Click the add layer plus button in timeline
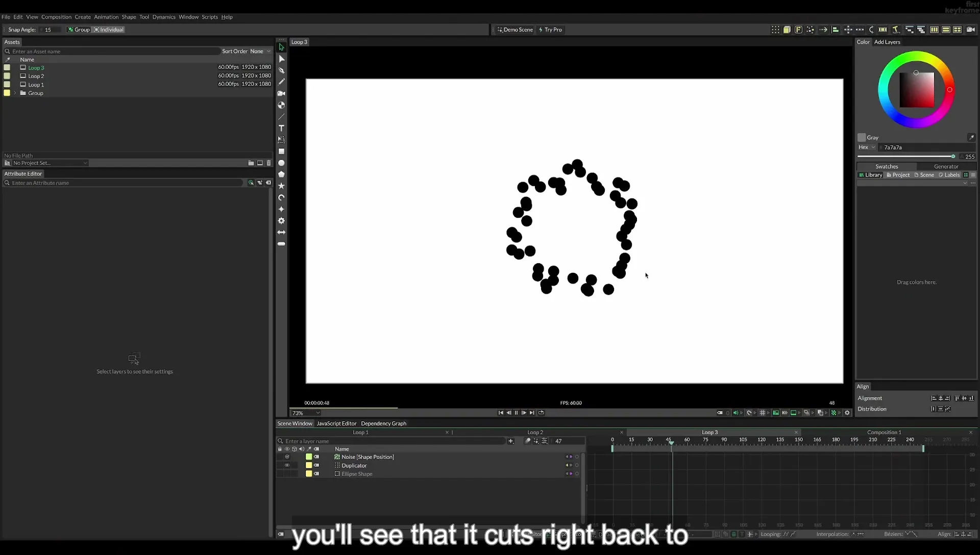The height and width of the screenshot is (555, 980). [x=510, y=441]
